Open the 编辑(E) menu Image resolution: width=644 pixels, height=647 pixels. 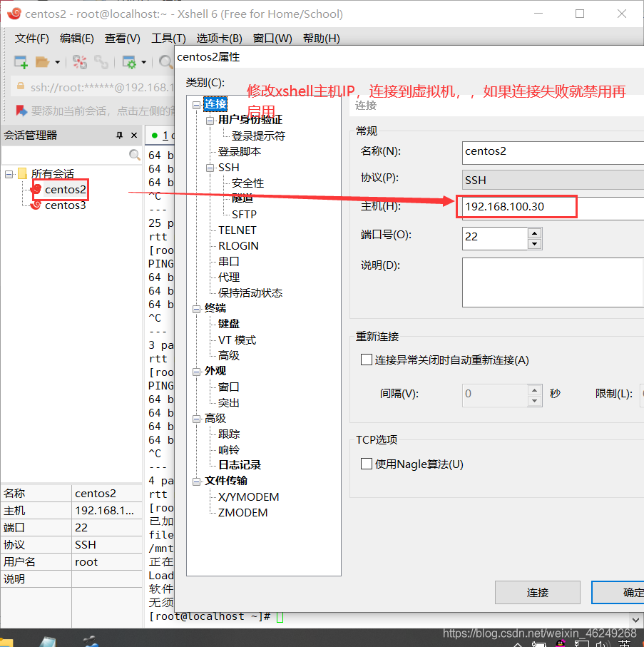pyautogui.click(x=77, y=39)
